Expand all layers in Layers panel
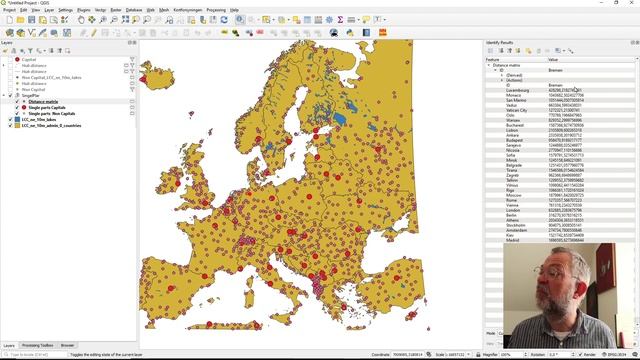640x360 pixels. (x=51, y=51)
